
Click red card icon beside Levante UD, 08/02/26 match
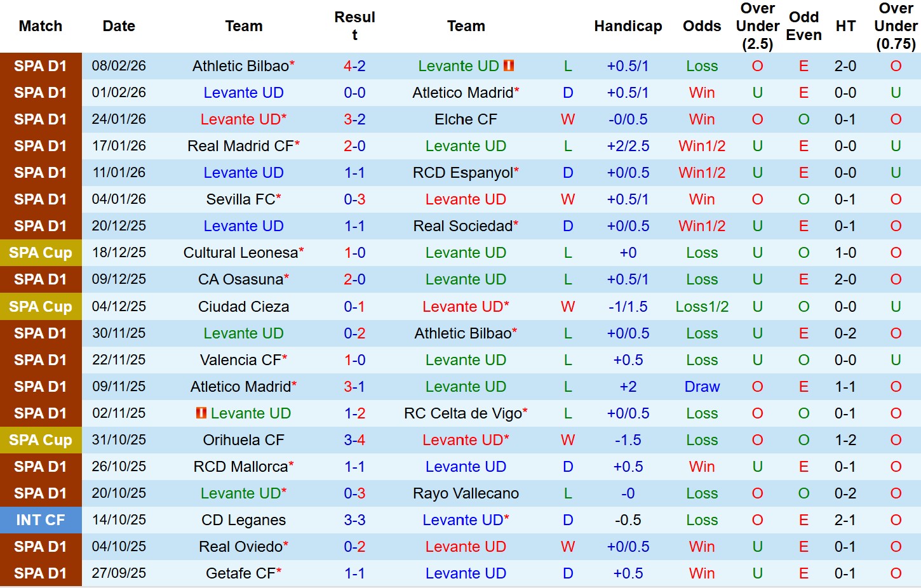click(x=509, y=65)
